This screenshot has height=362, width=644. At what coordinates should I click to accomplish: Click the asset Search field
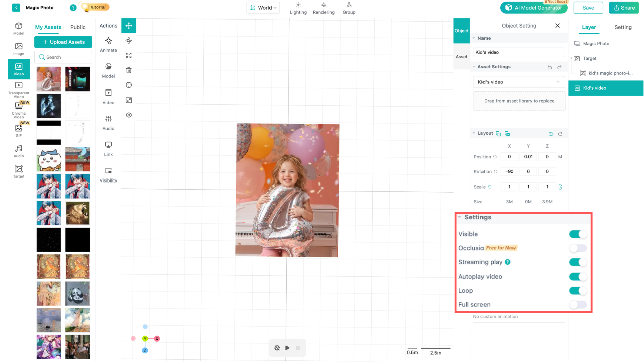(63, 57)
